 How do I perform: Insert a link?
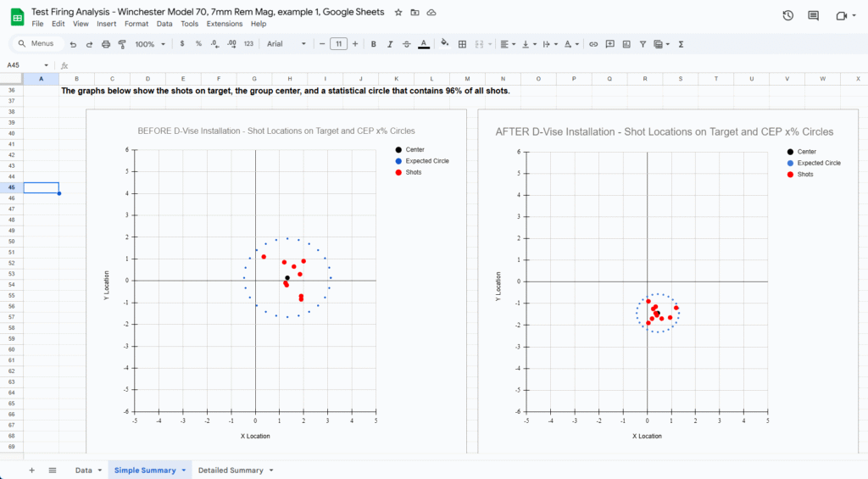point(593,44)
